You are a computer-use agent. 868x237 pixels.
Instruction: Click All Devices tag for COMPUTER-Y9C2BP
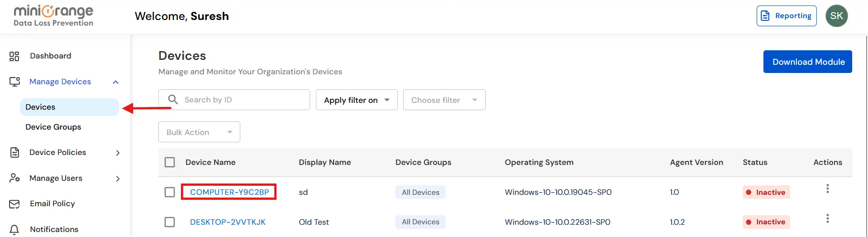tap(420, 192)
